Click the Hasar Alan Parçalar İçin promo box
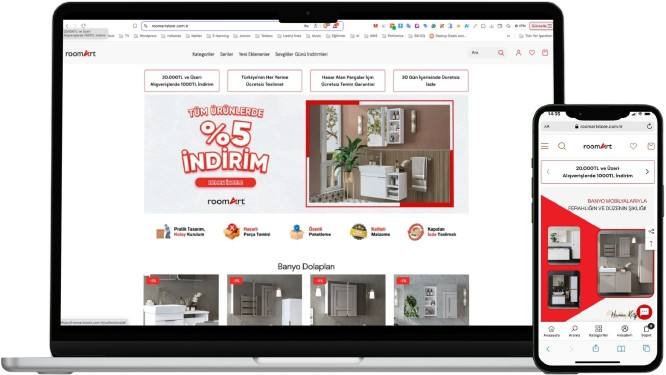666x375 pixels. [347, 81]
